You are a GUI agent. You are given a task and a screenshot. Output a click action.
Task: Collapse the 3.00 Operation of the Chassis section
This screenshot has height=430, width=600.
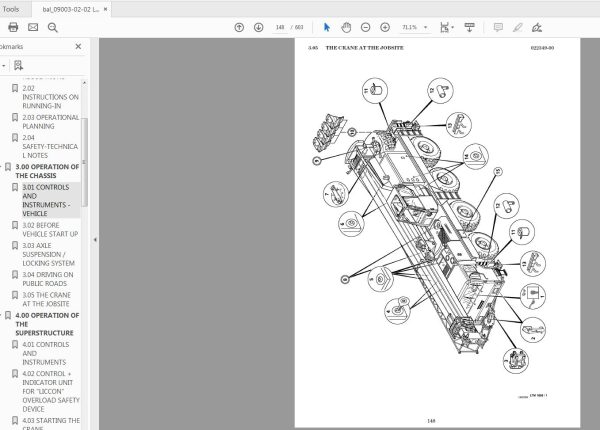point(1,167)
